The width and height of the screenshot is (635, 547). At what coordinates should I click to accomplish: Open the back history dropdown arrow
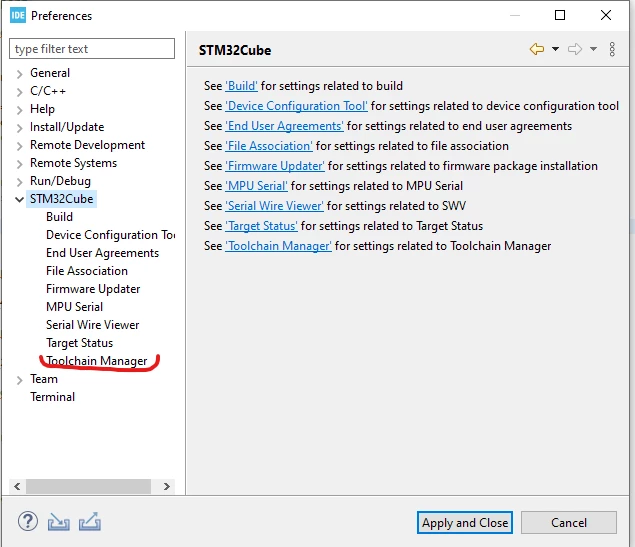(x=555, y=49)
